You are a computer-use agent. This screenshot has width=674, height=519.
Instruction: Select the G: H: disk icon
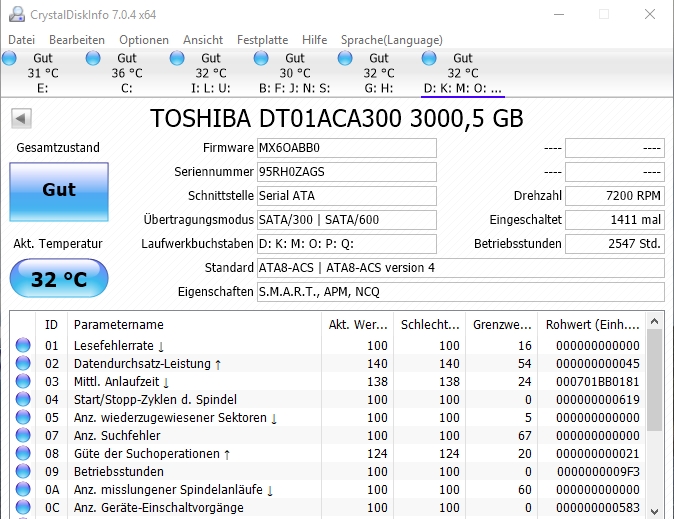click(345, 58)
